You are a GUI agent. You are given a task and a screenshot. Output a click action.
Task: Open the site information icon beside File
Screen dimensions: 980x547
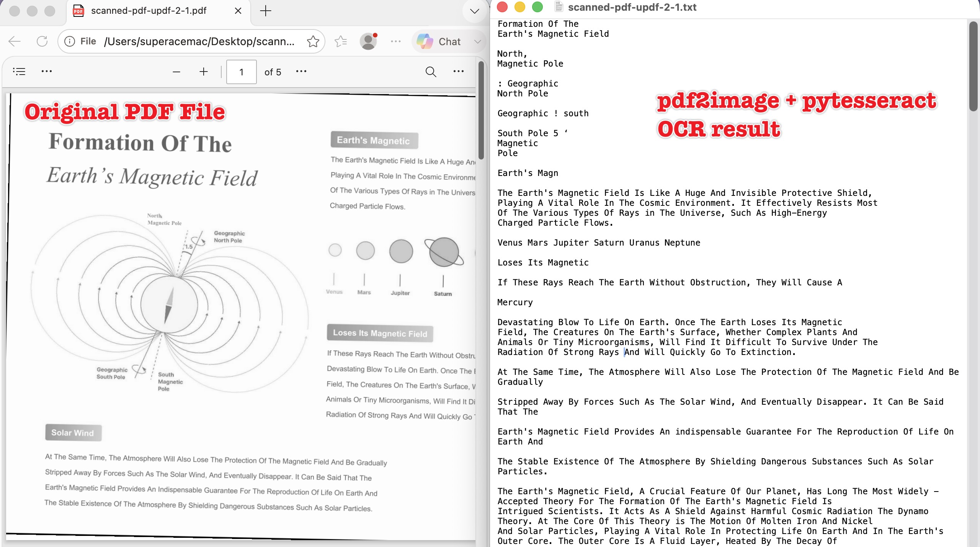(70, 41)
